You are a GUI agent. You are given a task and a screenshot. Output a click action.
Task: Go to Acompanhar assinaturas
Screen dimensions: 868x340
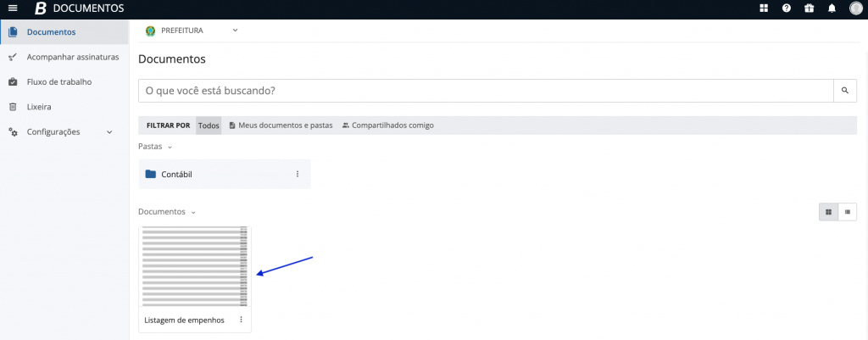click(x=71, y=58)
